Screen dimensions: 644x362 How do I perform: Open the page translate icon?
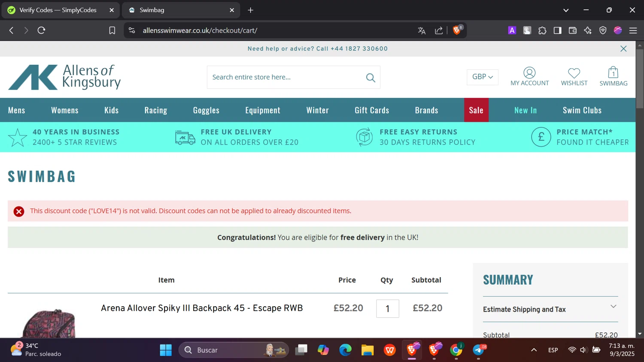coord(422,30)
